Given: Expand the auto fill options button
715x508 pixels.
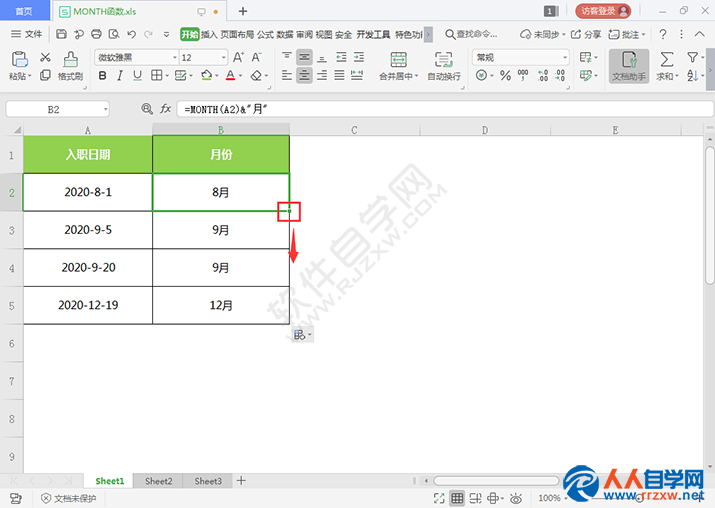Looking at the screenshot, I should point(302,335).
